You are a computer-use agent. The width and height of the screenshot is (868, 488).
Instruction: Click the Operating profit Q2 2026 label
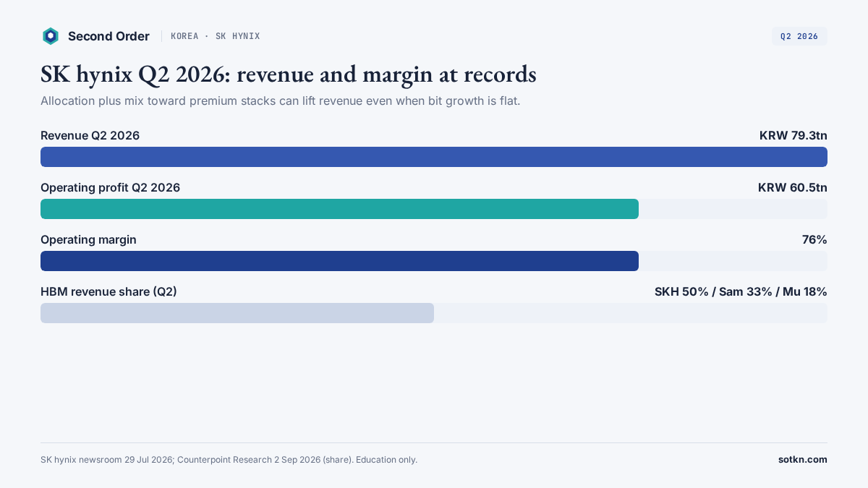coord(111,188)
